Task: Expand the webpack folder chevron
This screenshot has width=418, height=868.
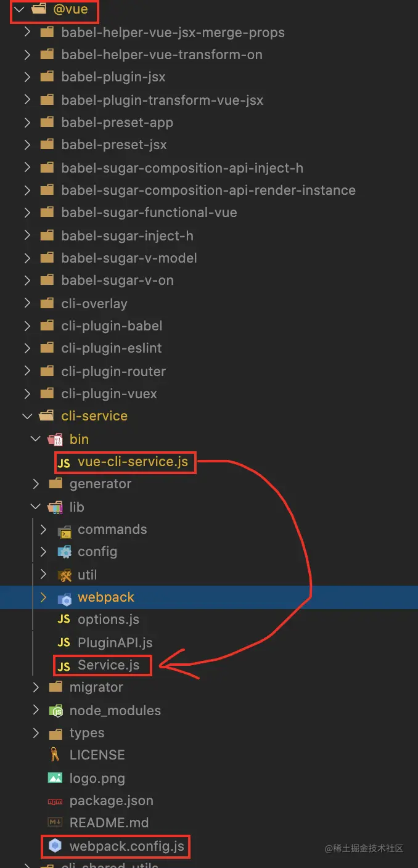Action: 43,597
